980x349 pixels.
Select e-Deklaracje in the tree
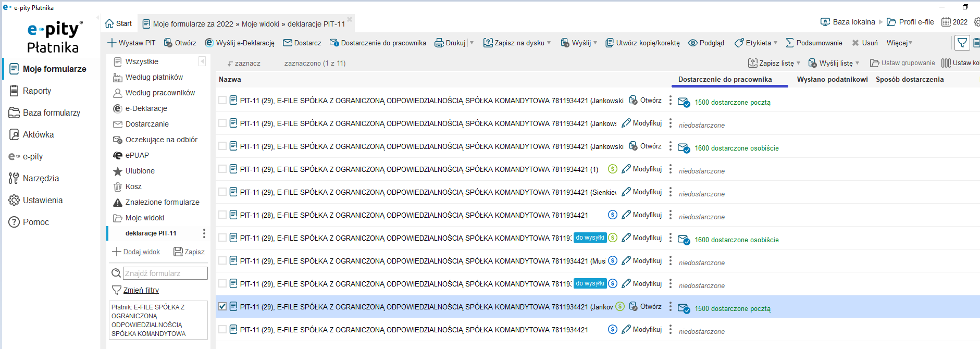(x=141, y=108)
